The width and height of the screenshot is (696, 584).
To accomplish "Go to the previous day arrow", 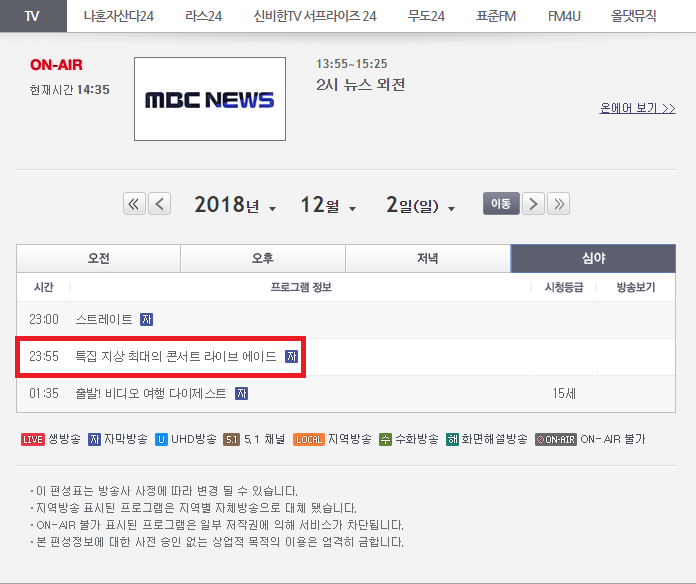I will pos(160,204).
